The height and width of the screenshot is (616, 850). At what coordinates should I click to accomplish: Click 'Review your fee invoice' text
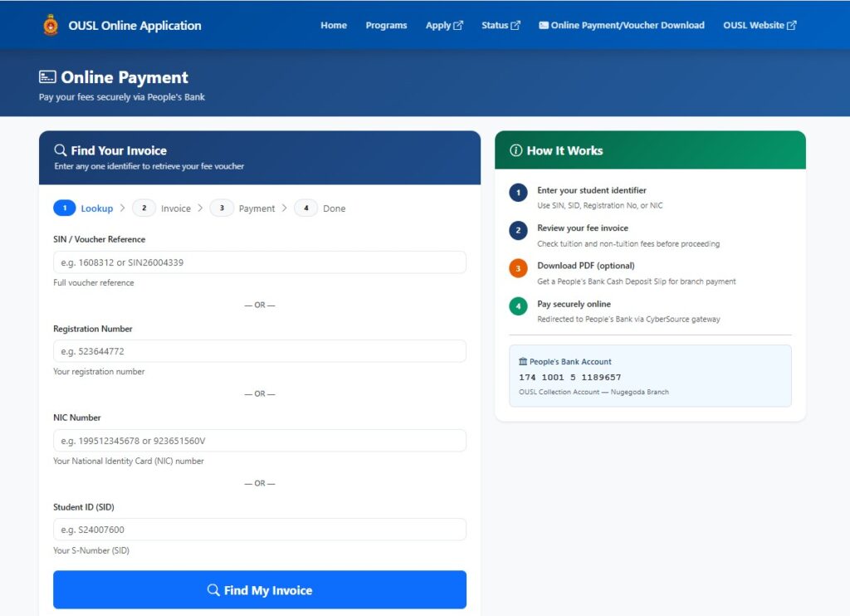coord(583,228)
